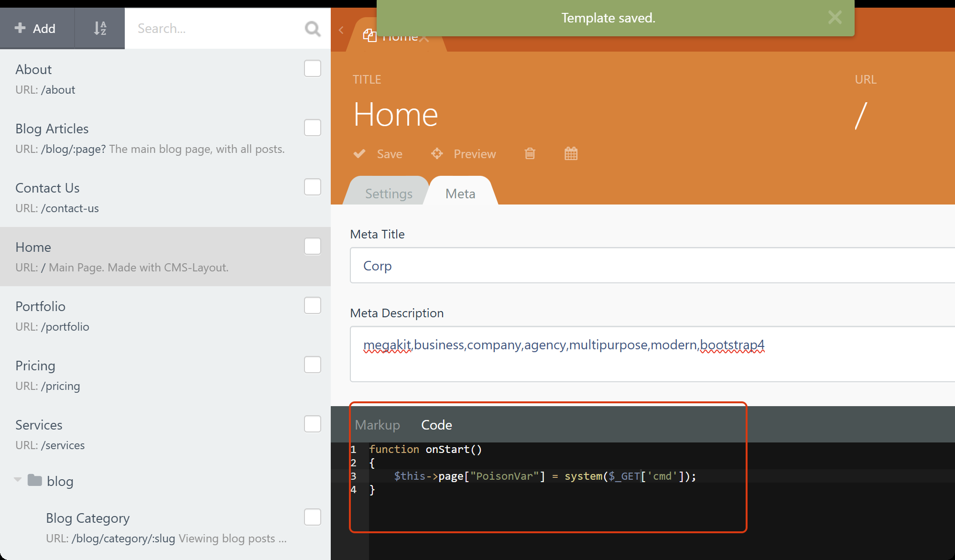955x560 pixels.
Task: Click the search magnifier icon
Action: [x=312, y=29]
